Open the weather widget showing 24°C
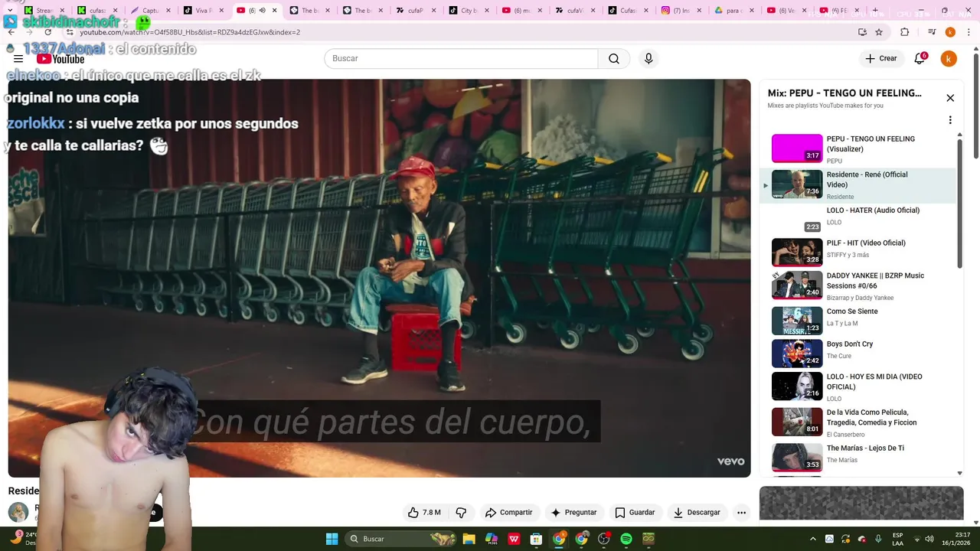The width and height of the screenshot is (980, 551). [24, 539]
